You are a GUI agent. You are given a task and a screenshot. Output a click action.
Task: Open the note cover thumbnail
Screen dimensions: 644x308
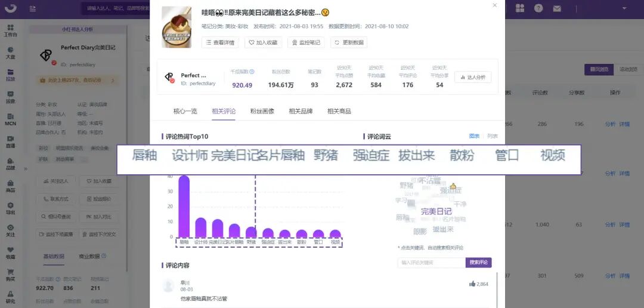pyautogui.click(x=176, y=27)
